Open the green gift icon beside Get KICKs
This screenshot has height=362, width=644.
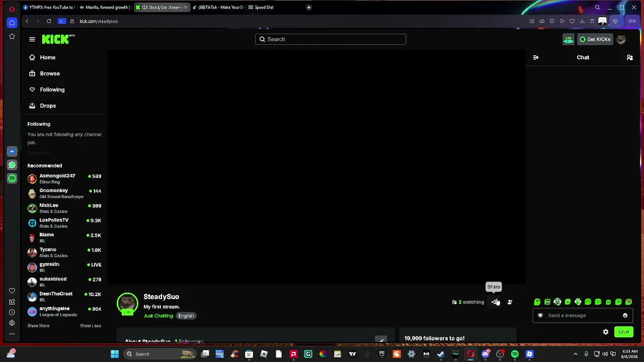568,39
